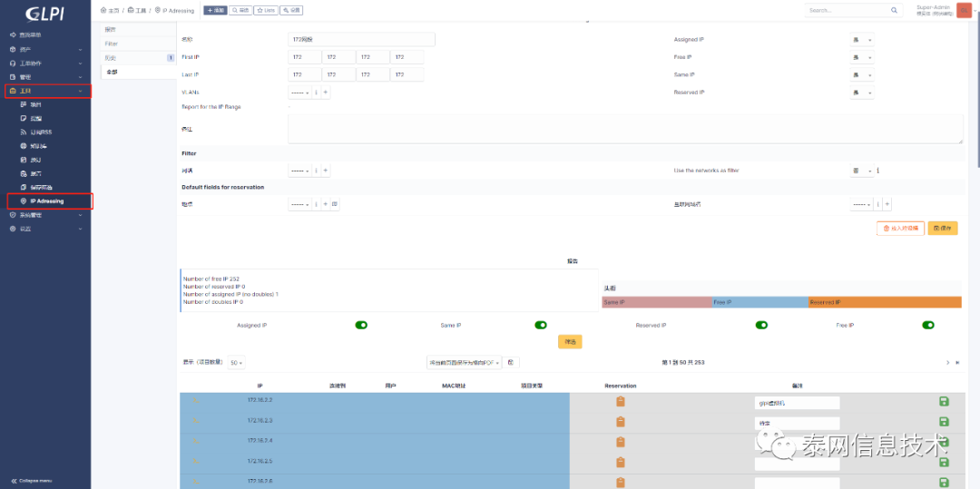Click the plus icon beside the bottom-right Default fields dropdown
This screenshot has width=980, height=489.
tap(887, 204)
